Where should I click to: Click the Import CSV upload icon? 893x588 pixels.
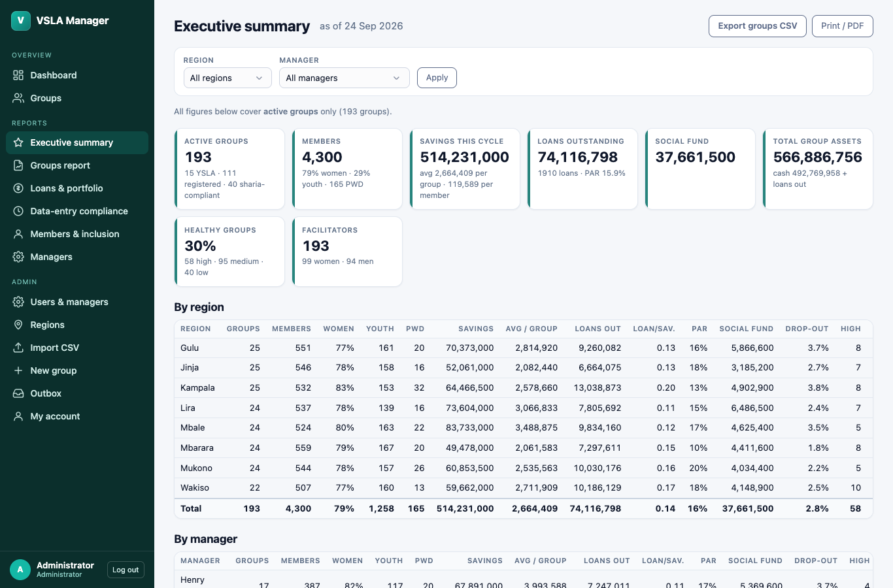point(18,348)
